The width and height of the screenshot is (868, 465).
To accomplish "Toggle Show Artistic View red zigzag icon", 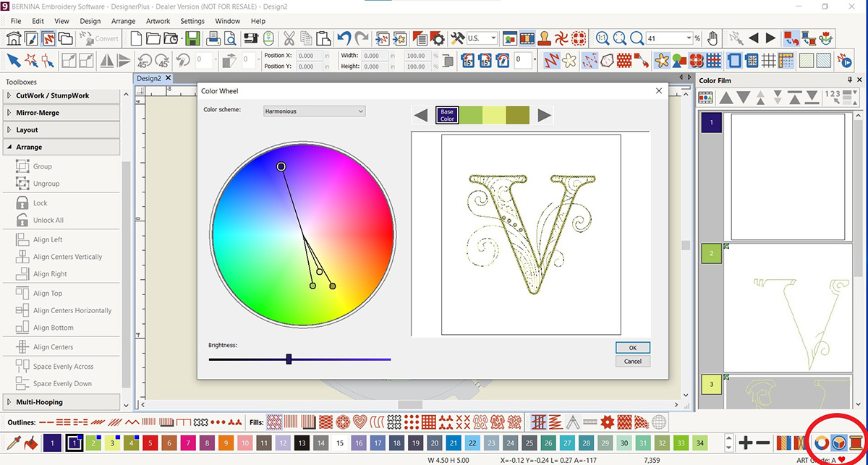I will click(553, 60).
